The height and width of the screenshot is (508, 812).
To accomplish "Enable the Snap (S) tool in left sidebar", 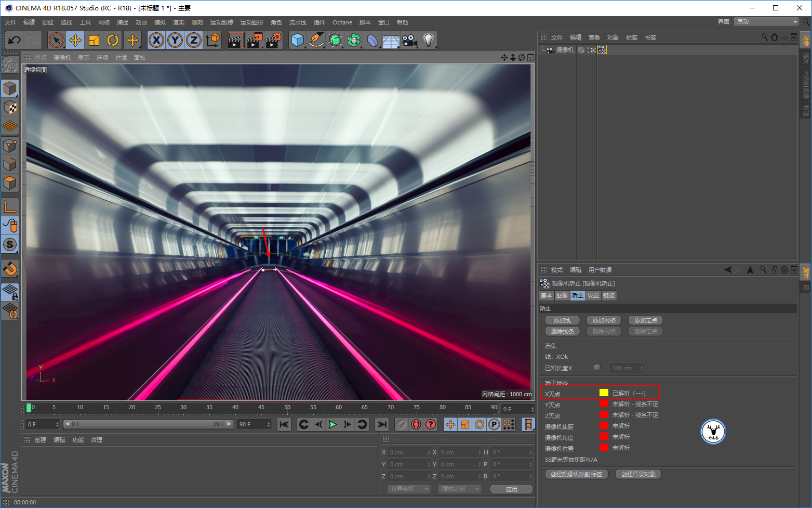I will [10, 244].
